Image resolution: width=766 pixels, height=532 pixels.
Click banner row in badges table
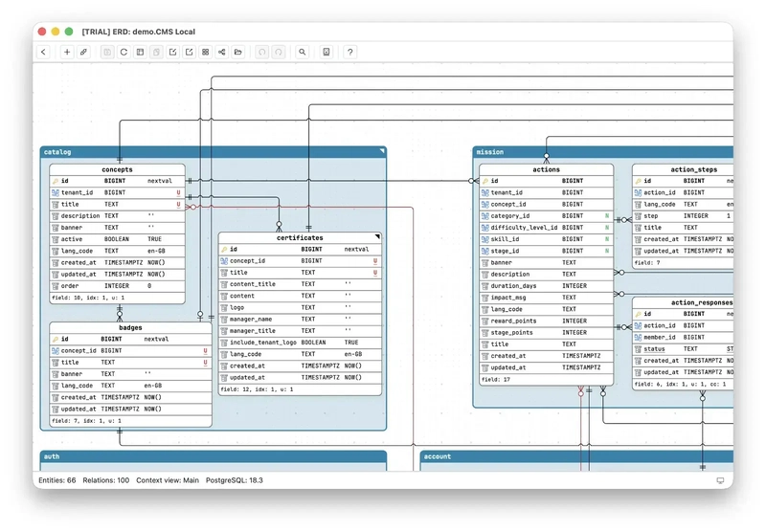click(x=130, y=374)
